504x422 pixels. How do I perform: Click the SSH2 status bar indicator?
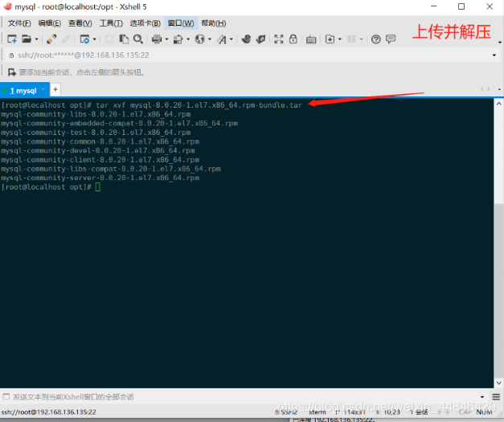pyautogui.click(x=286, y=412)
